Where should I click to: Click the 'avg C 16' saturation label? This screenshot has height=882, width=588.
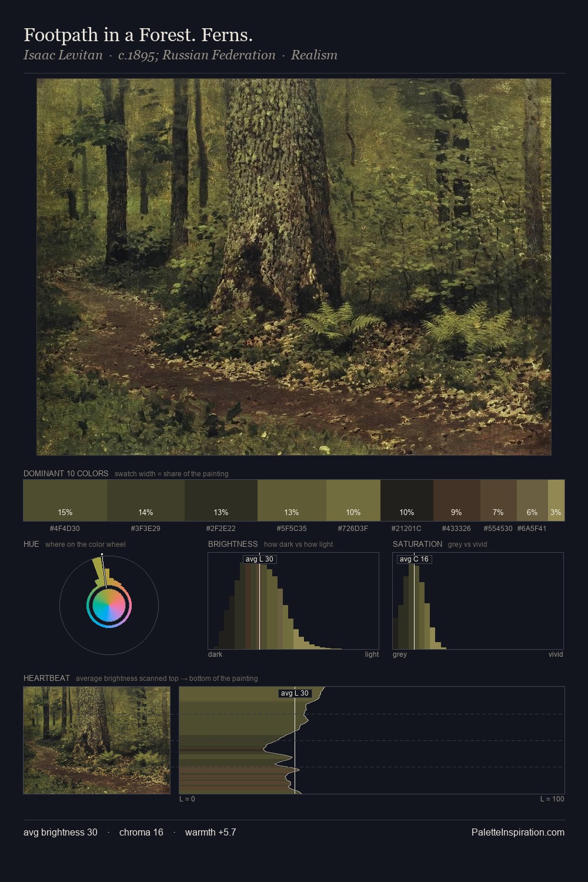click(x=414, y=559)
